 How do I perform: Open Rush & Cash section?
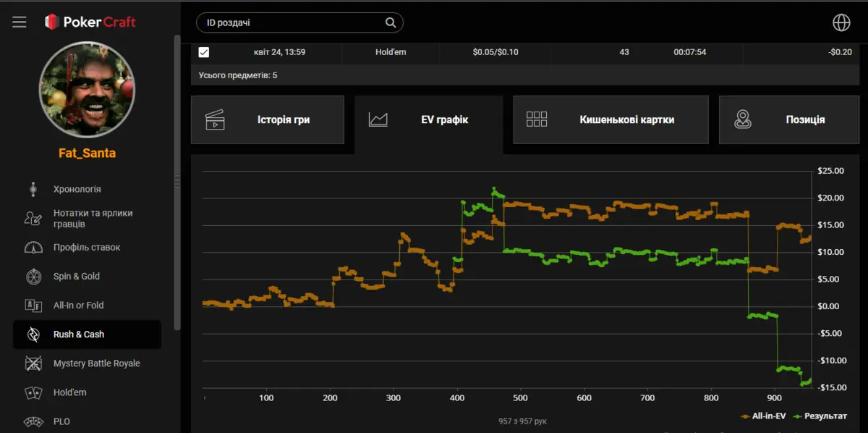[79, 335]
